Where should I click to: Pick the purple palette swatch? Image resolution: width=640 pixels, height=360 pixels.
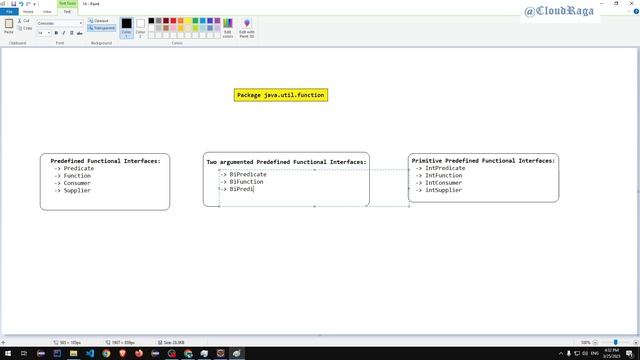point(218,20)
